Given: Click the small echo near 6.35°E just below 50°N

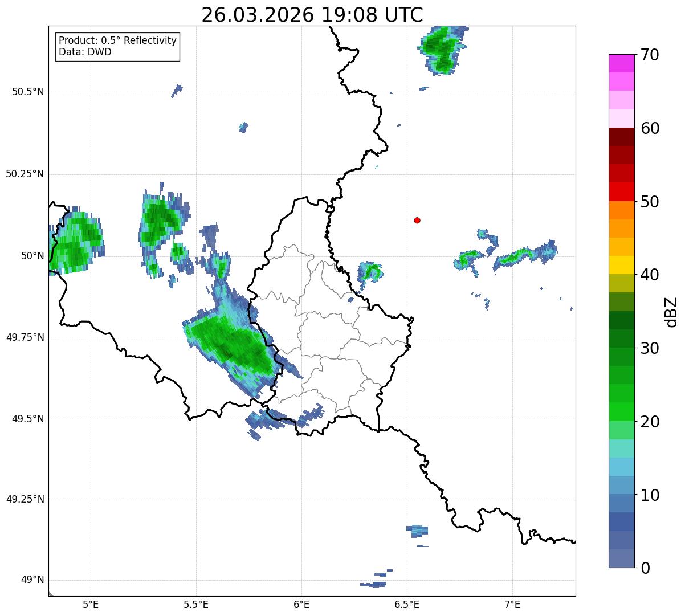Looking at the screenshot, I should (370, 272).
